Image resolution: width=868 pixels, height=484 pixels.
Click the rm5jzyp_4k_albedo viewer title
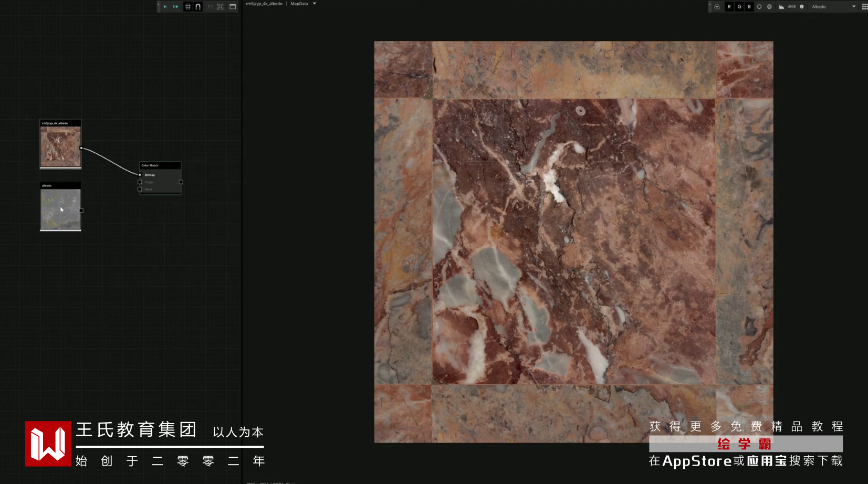pyautogui.click(x=264, y=4)
